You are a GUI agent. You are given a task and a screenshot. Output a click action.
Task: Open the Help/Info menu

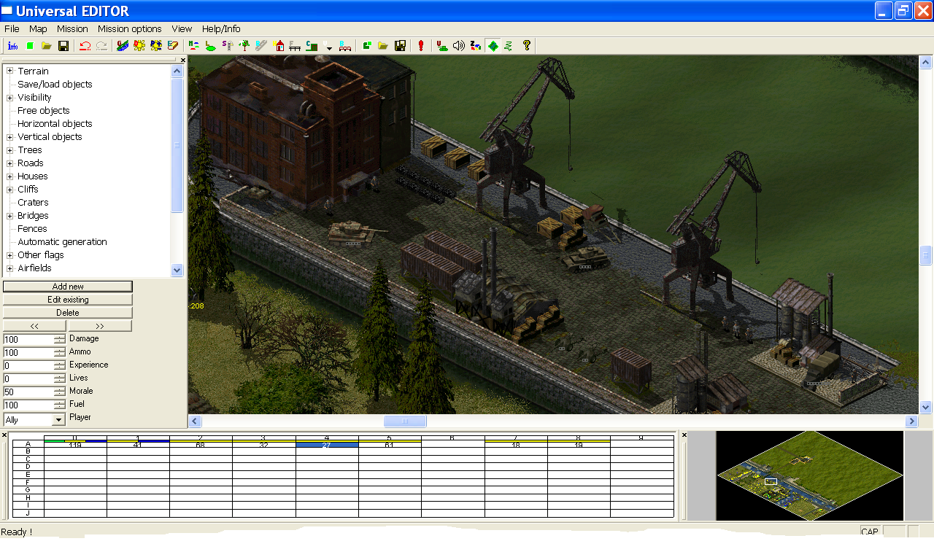tap(221, 29)
